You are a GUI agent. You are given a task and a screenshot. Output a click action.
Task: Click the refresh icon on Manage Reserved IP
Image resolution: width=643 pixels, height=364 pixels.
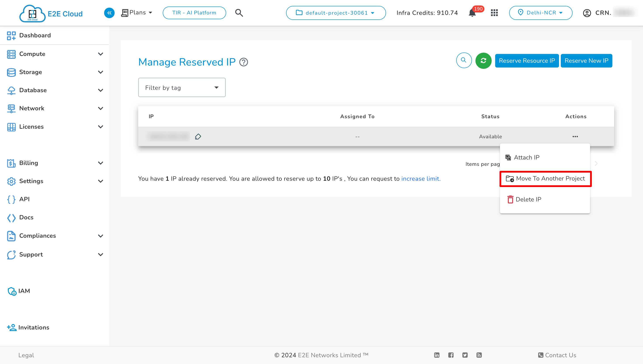coord(484,61)
